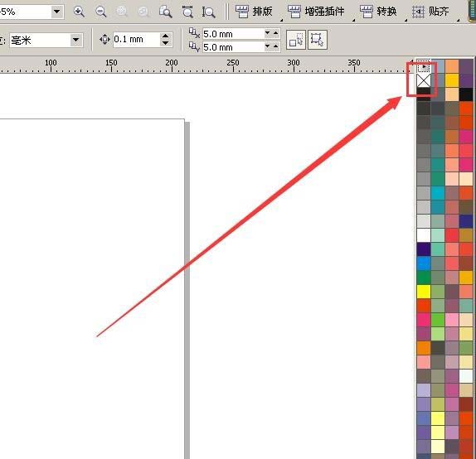
Task: Pick the bright yellow swatch in leftmost palette column
Action: coord(424,292)
